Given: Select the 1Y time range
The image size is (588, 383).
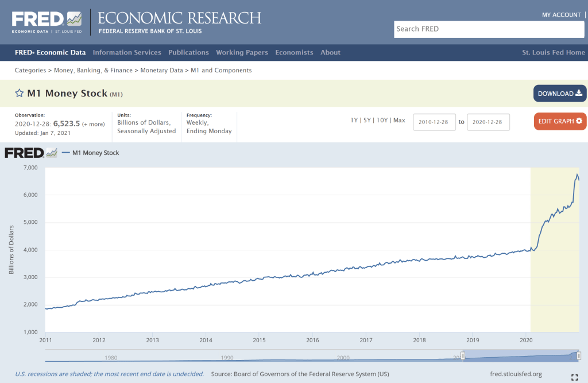Looking at the screenshot, I should point(354,121).
